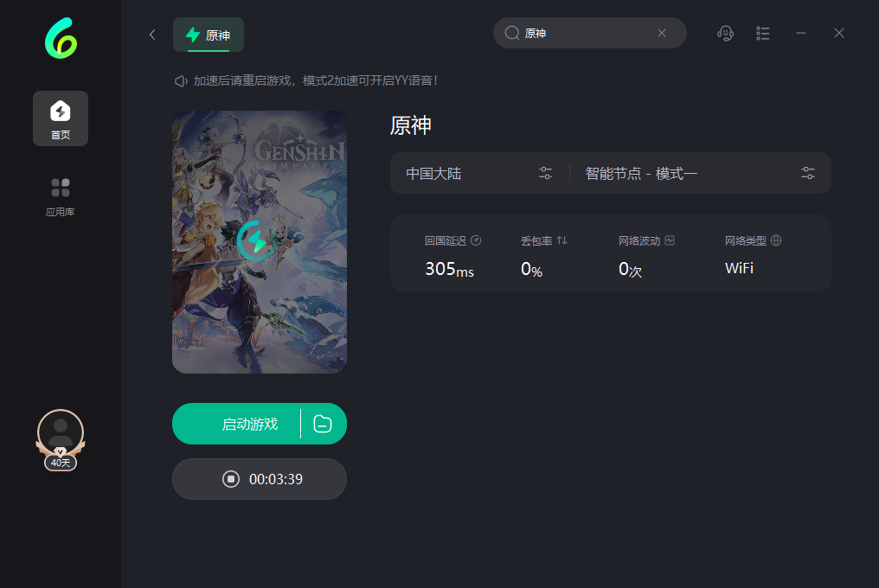The image size is (879, 588).
Task: Open the game folder icon beside 启动游戏
Action: (323, 424)
